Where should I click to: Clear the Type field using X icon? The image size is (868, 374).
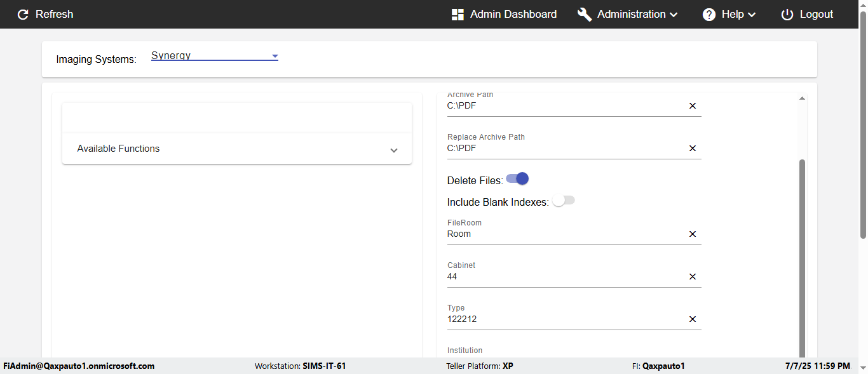click(693, 319)
